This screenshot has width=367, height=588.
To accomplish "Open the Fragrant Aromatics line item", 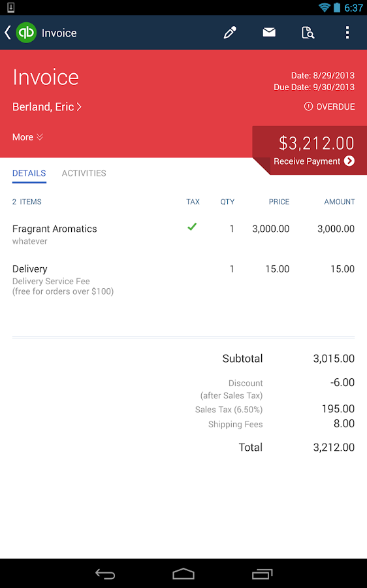I will [183, 235].
